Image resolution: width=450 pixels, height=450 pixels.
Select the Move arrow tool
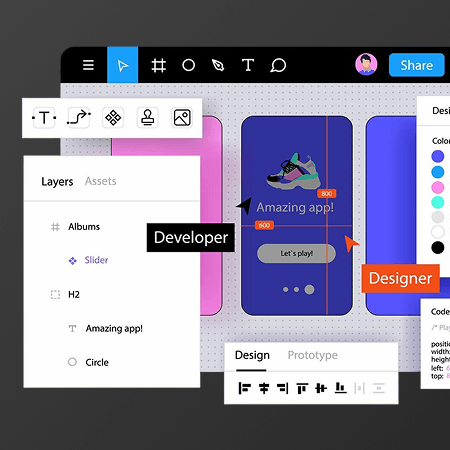pyautogui.click(x=122, y=65)
